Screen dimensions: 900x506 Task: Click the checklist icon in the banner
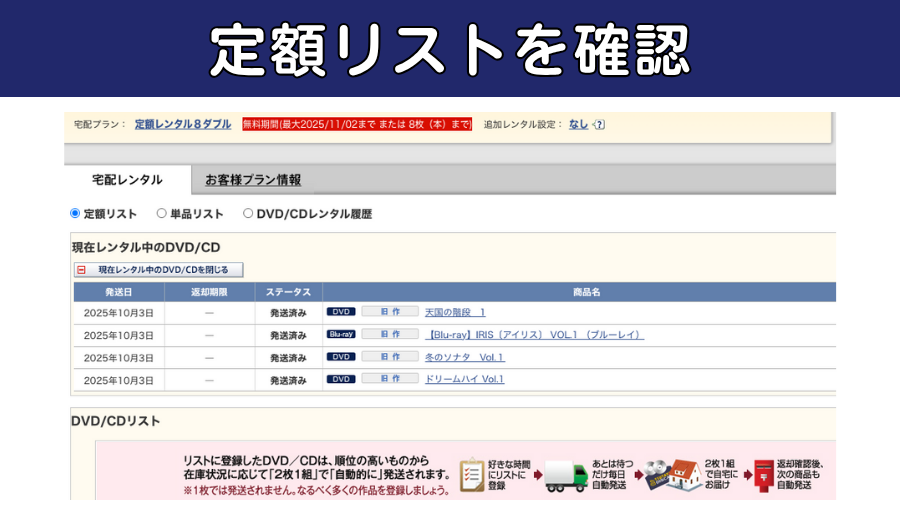click(472, 476)
